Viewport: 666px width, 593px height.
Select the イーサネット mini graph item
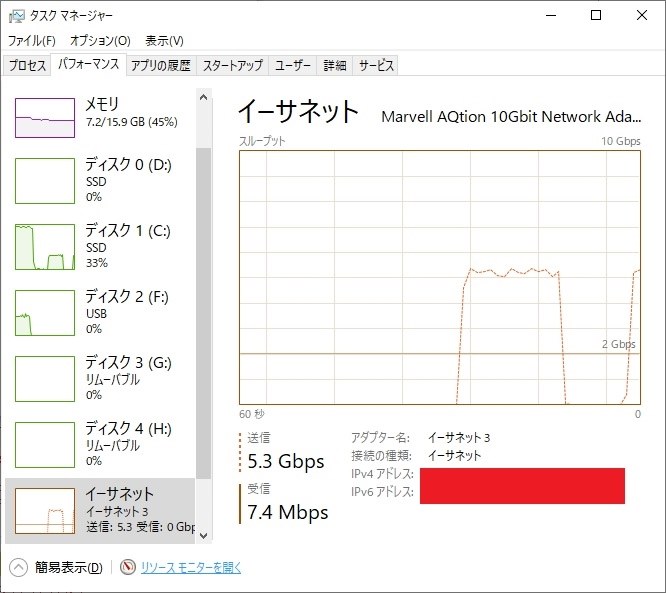coord(45,511)
